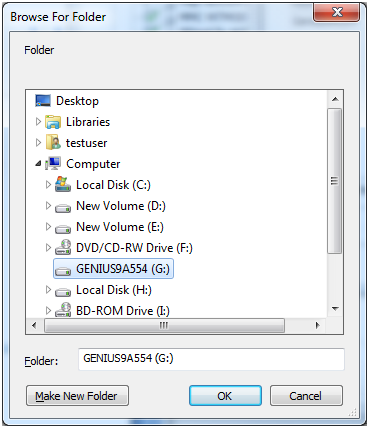Select the Desktop label
Image resolution: width=369 pixels, height=428 pixels.
click(x=77, y=101)
